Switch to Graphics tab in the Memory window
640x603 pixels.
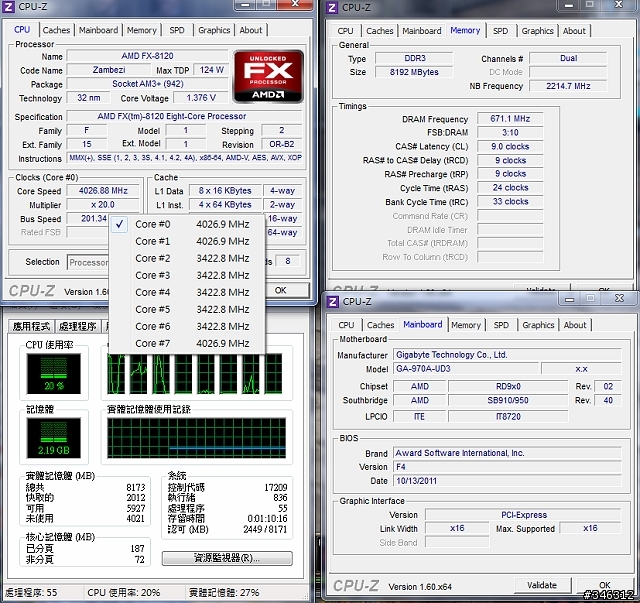pos(538,31)
